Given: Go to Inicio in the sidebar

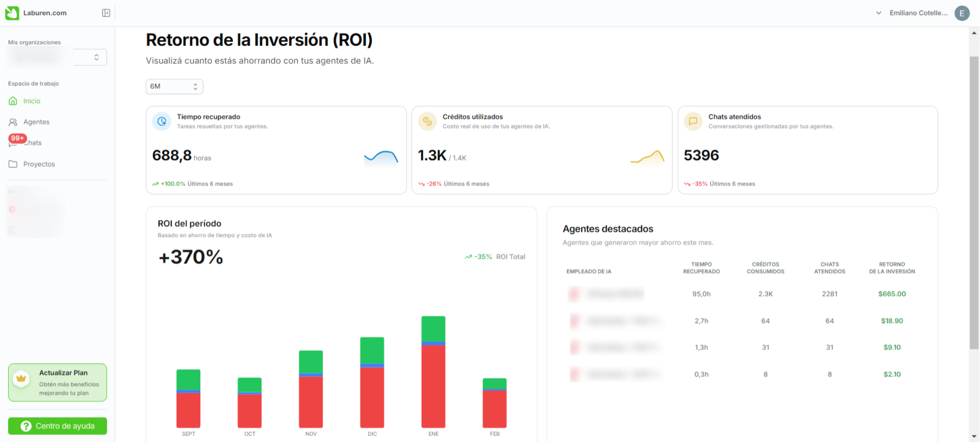Looking at the screenshot, I should coord(31,101).
